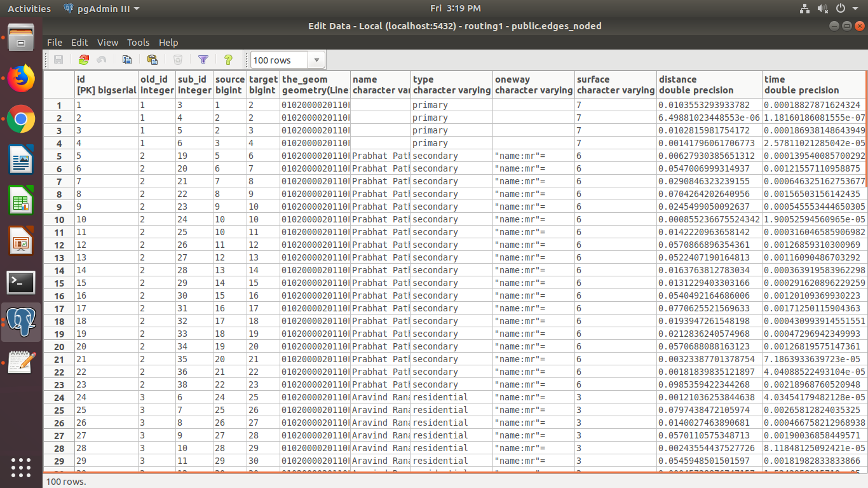This screenshot has width=868, height=488.
Task: Click the 'residential' cell in row 26
Action: coord(451,423)
